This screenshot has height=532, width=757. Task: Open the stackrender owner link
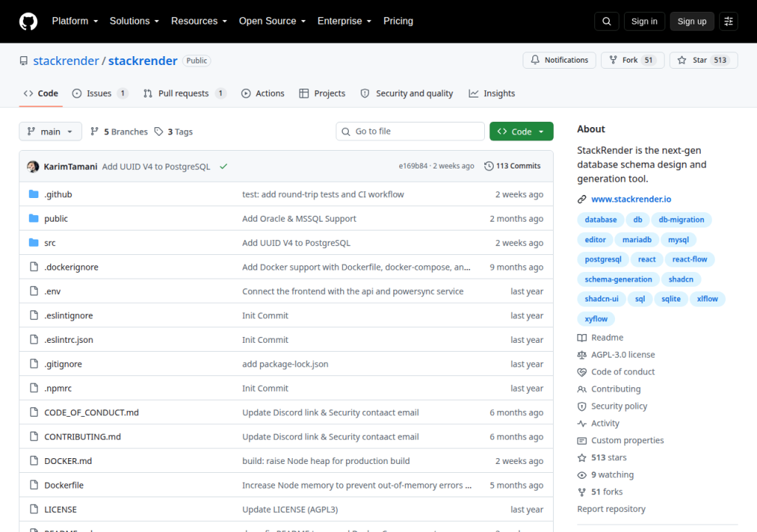click(66, 61)
